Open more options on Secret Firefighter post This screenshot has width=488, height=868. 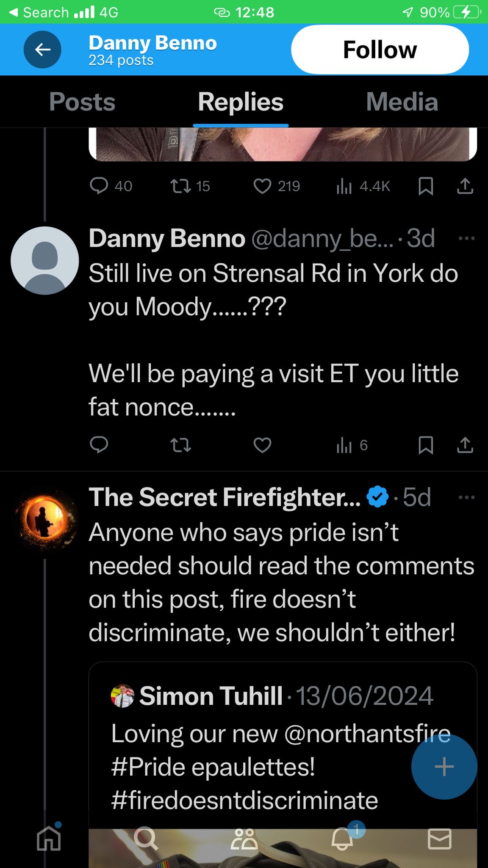coord(466,497)
